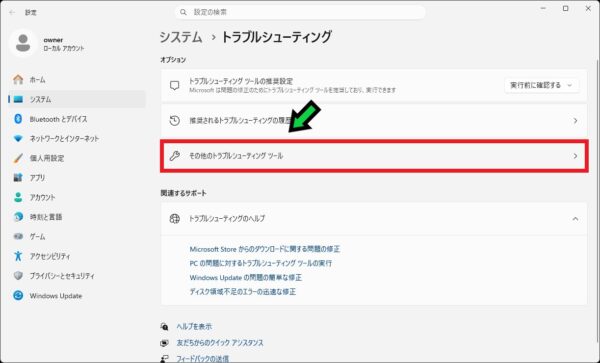Open プライバシーとセキュリティ in the sidebar

[77, 276]
